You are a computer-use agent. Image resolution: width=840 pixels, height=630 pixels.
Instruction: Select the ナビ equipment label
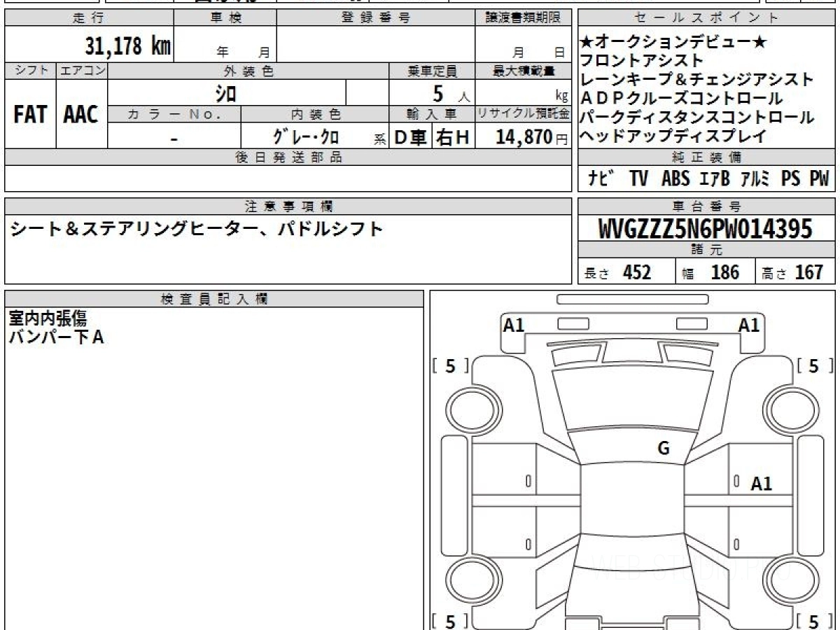(x=601, y=179)
